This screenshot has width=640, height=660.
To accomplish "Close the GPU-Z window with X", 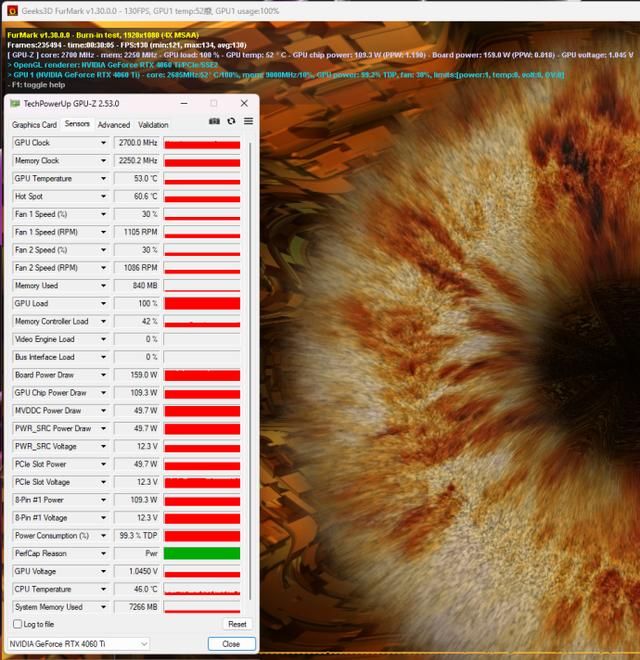I will click(x=244, y=103).
